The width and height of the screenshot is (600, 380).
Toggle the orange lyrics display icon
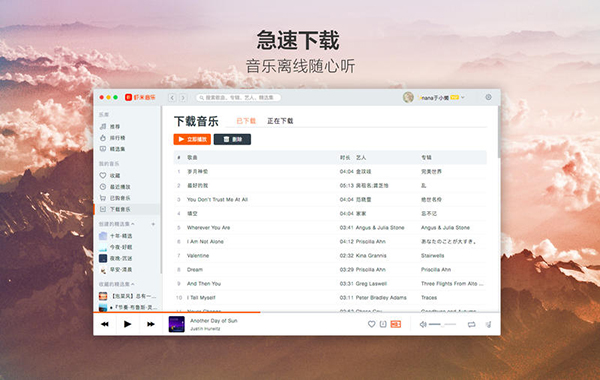click(x=396, y=324)
